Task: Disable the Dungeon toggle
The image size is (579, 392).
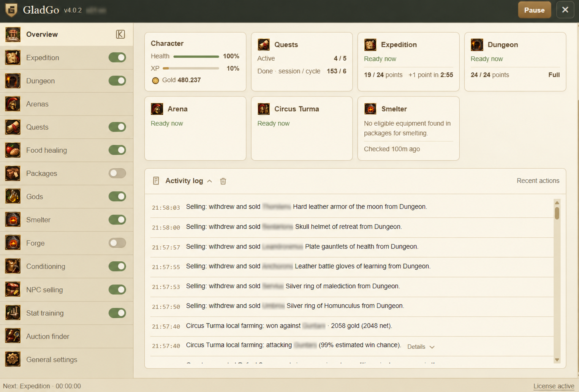Action: coord(117,81)
